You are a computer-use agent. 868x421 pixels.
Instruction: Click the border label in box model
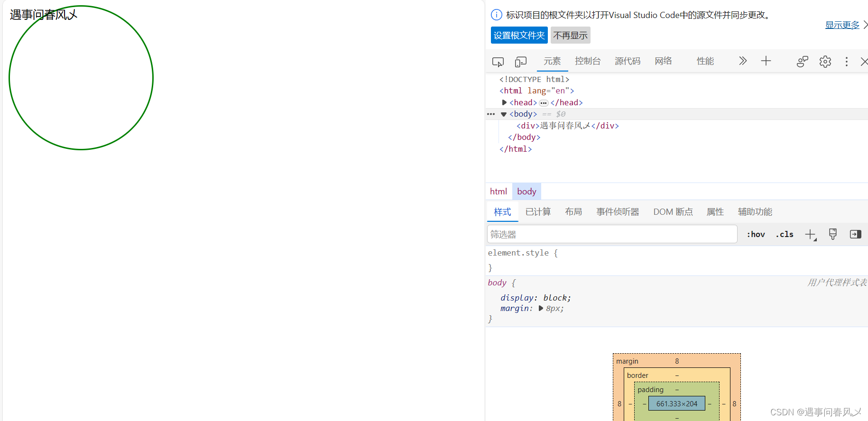pos(637,375)
